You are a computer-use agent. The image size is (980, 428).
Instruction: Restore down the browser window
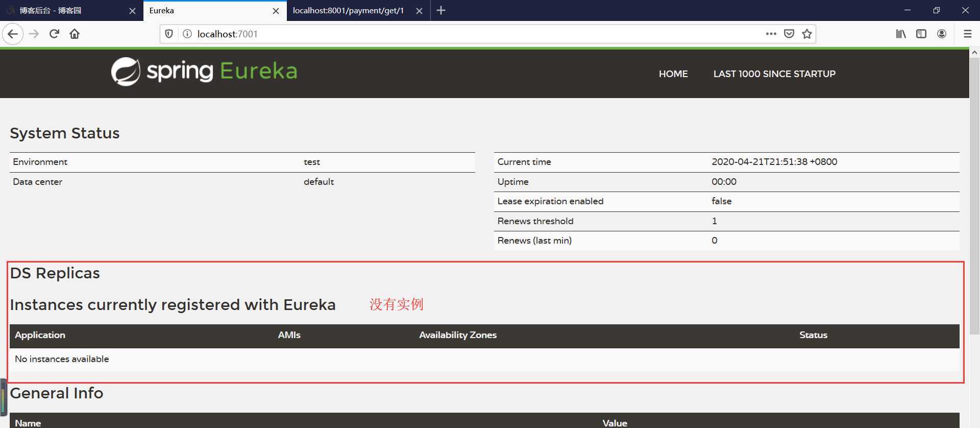tap(937, 10)
